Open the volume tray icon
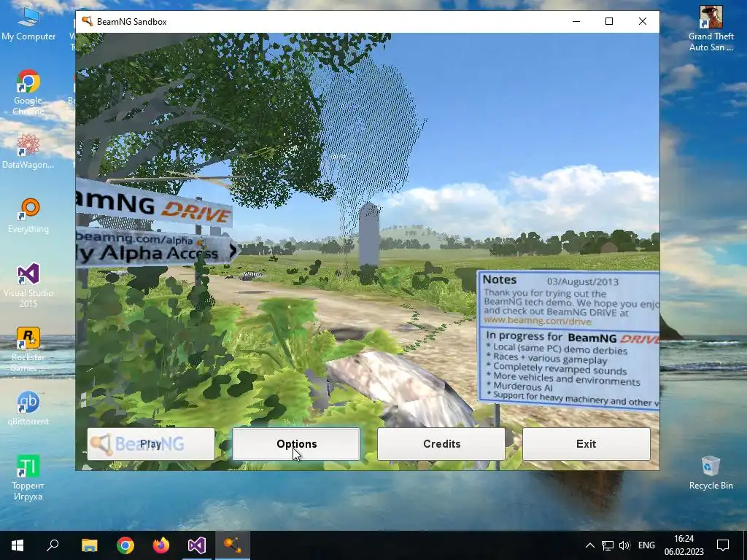Image resolution: width=747 pixels, height=560 pixels. pos(624,545)
